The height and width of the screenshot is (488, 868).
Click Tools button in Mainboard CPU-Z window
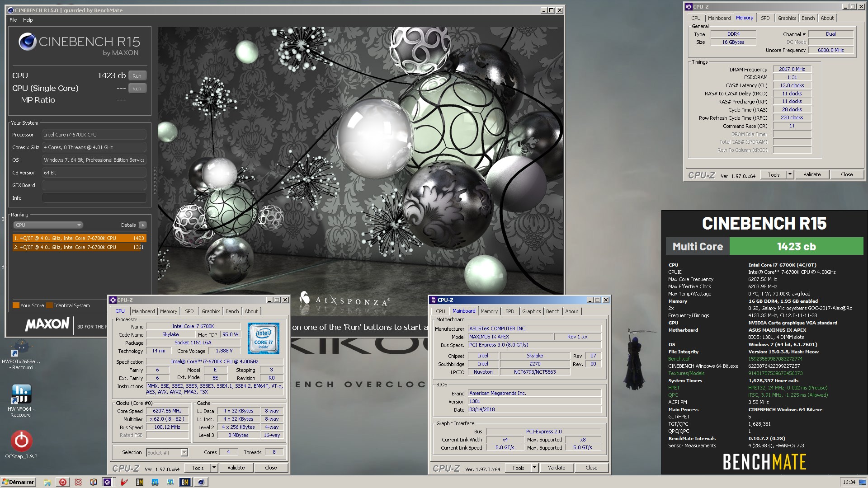tap(518, 468)
